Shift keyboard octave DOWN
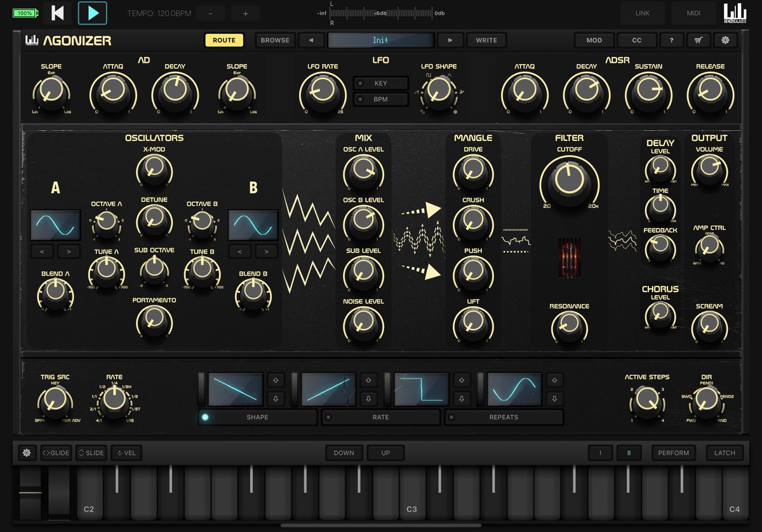This screenshot has width=762, height=532. click(344, 453)
